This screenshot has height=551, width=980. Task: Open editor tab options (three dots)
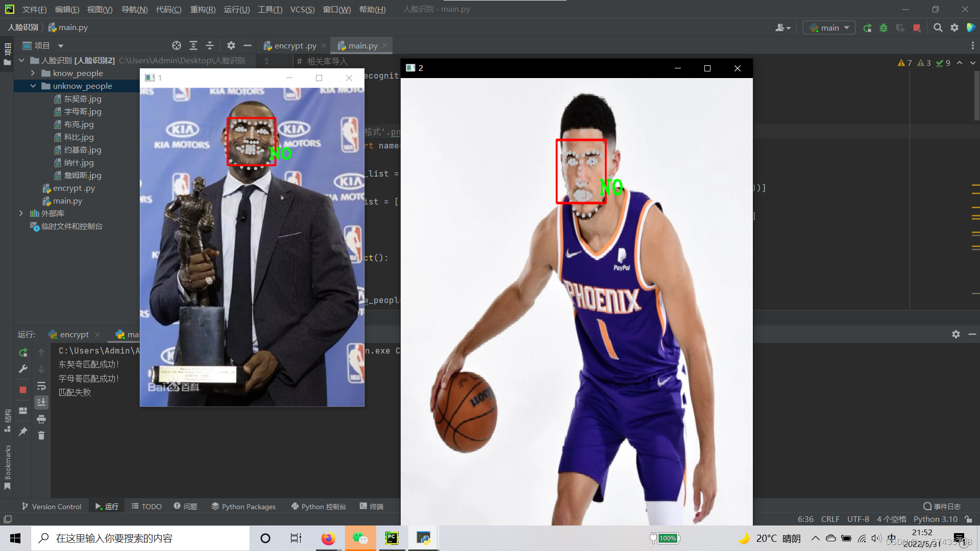click(x=973, y=46)
